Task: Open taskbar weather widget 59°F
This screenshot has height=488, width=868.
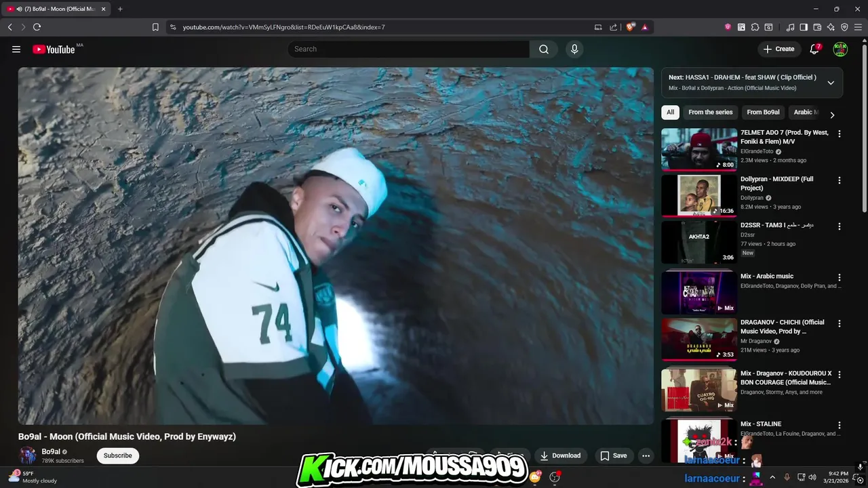Action: (33, 477)
